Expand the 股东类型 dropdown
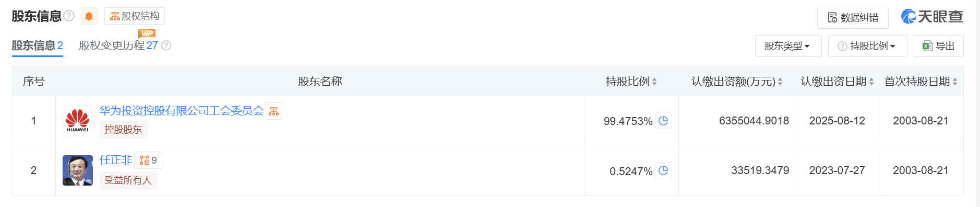Viewport: 980px width, 207px height. click(x=788, y=46)
